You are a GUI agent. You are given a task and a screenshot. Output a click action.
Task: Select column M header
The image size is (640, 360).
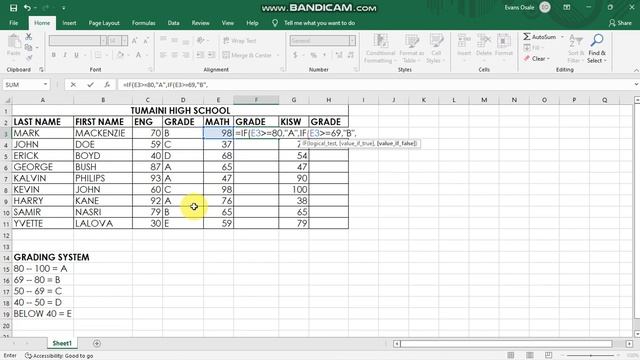point(484,100)
